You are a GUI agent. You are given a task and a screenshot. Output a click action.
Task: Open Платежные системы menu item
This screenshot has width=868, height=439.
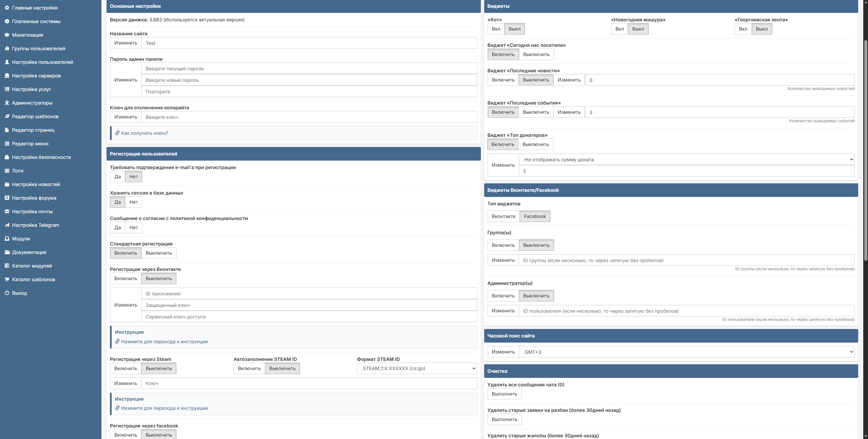click(36, 21)
